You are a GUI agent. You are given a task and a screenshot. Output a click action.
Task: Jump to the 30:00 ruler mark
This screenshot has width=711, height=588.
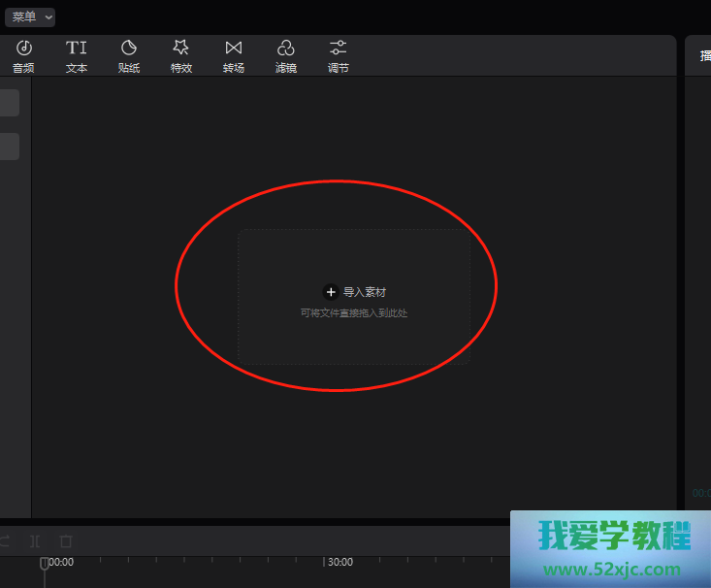pyautogui.click(x=339, y=562)
